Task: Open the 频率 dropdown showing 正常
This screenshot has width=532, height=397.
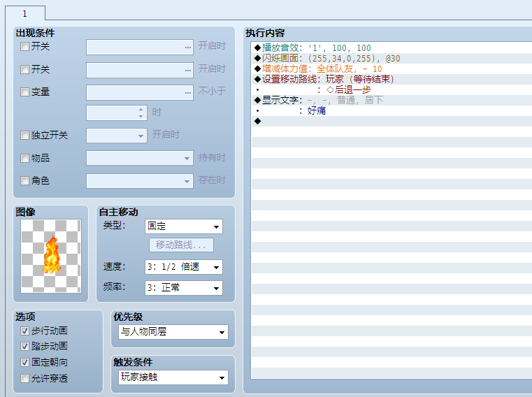Action: pos(184,288)
